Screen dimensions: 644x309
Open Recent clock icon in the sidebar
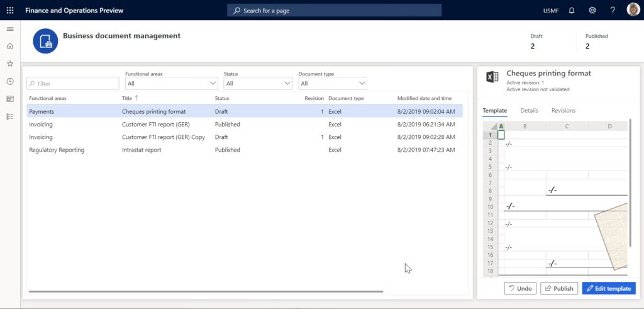tap(10, 81)
